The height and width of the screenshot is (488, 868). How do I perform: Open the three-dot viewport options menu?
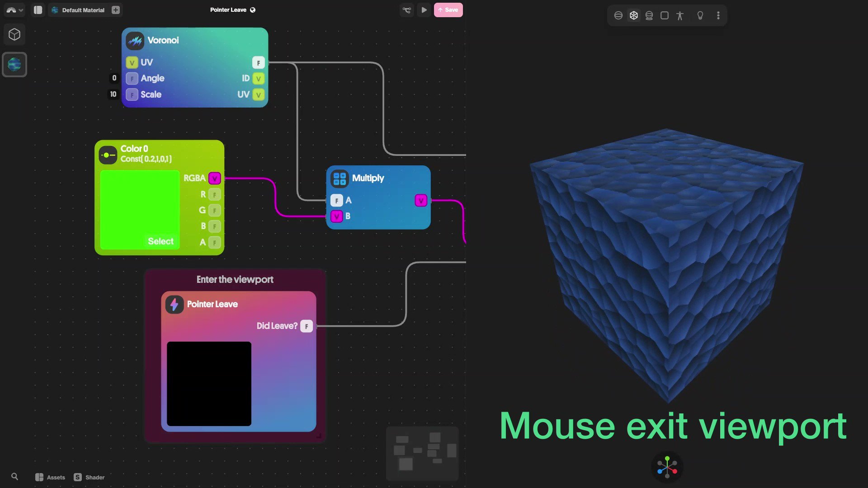[718, 15]
